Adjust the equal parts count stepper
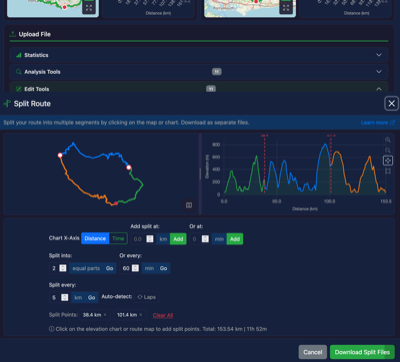Viewport: 400px width, 362px height. click(63, 268)
